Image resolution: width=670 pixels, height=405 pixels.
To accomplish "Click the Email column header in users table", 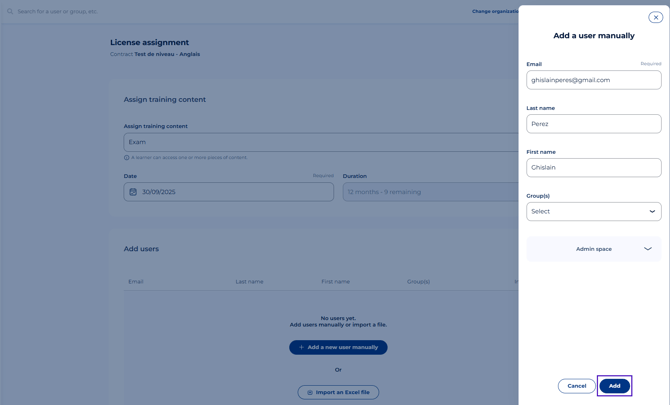I will [x=136, y=282].
